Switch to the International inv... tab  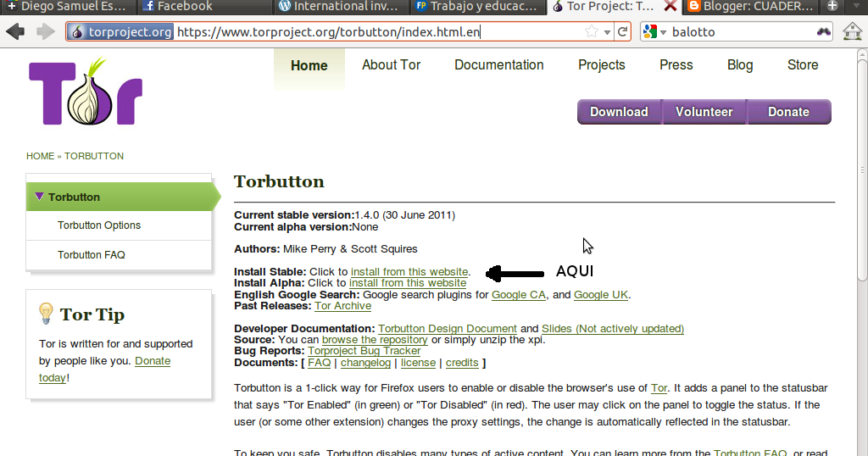coord(340,7)
